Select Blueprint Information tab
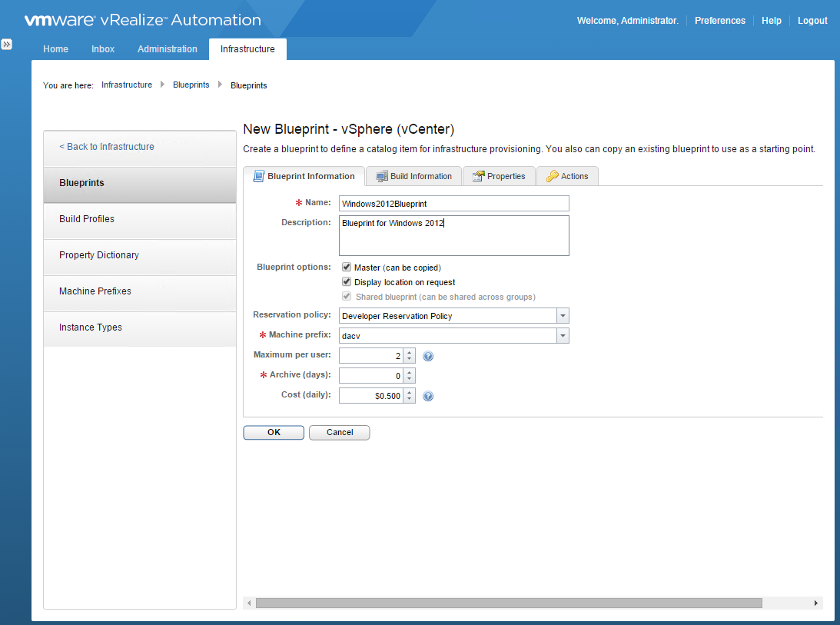840x625 pixels. (x=304, y=176)
